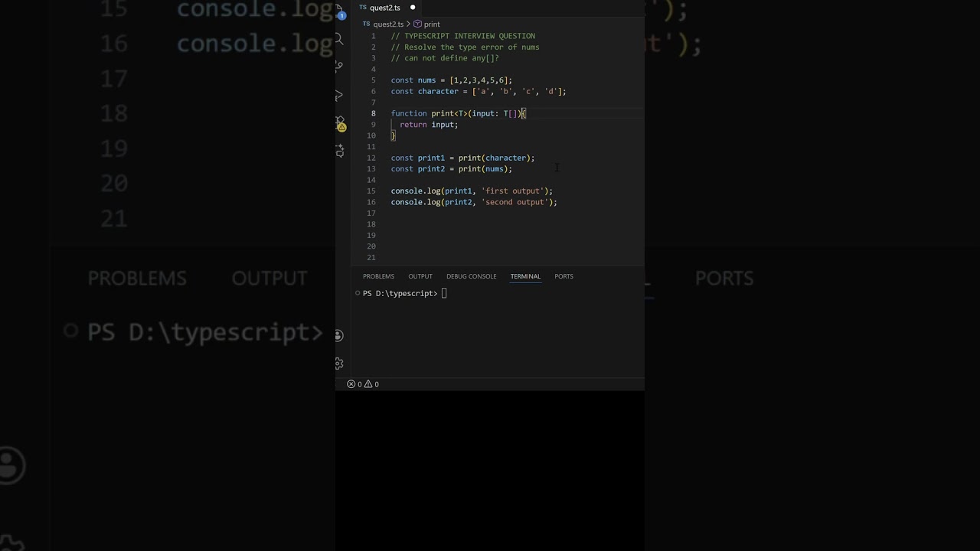
Task: Click 'print(character)' call on line 12
Action: pyautogui.click(x=495, y=158)
